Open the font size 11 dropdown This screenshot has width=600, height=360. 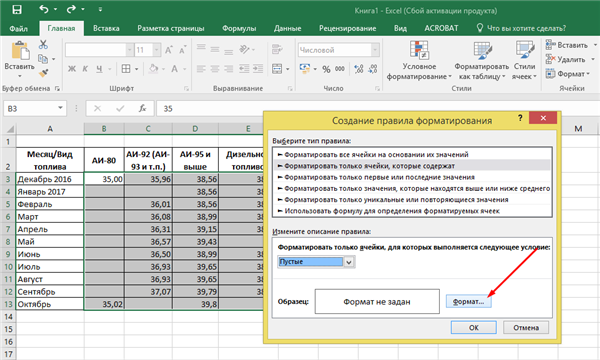(157, 50)
